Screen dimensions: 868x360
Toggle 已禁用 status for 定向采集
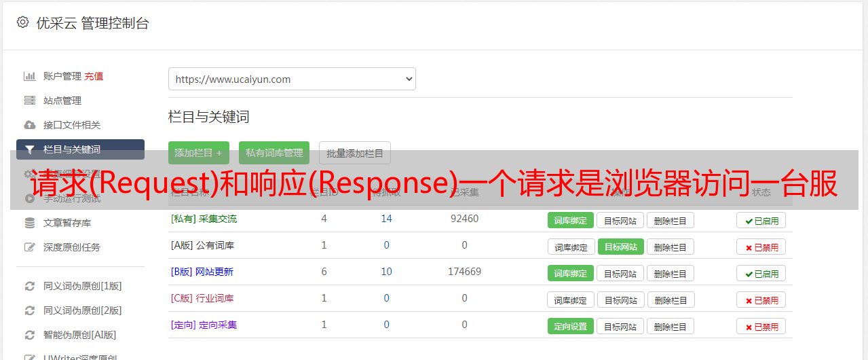(761, 326)
